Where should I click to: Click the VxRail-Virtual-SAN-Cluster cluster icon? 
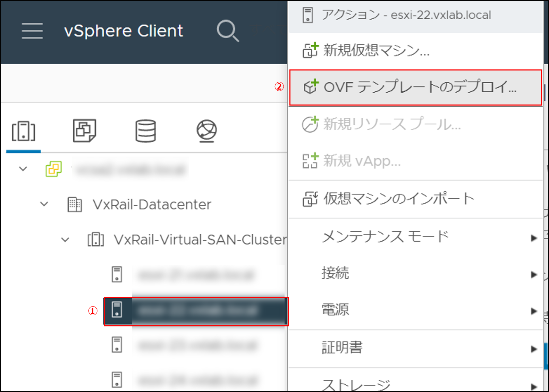click(96, 240)
